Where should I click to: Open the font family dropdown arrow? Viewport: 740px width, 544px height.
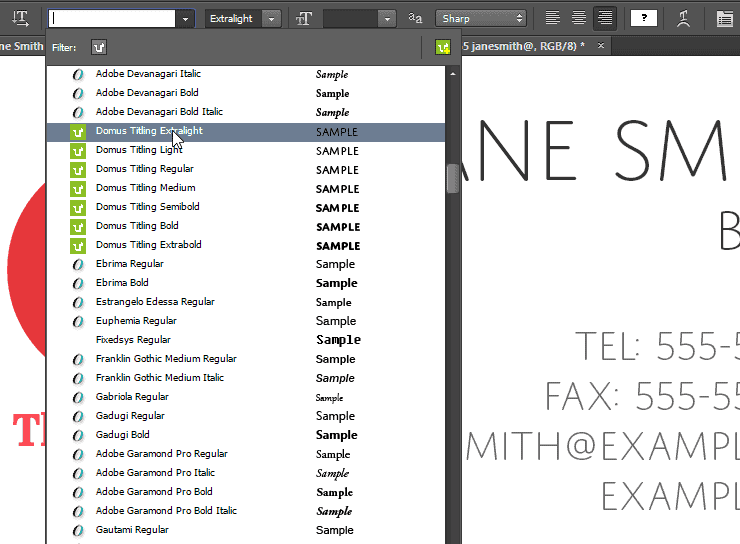tap(185, 19)
